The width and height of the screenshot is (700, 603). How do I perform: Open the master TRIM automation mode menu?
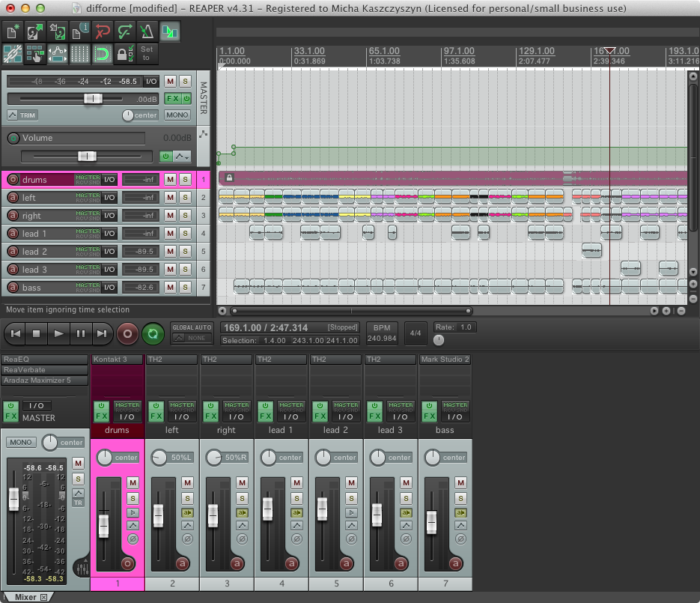tap(22, 115)
